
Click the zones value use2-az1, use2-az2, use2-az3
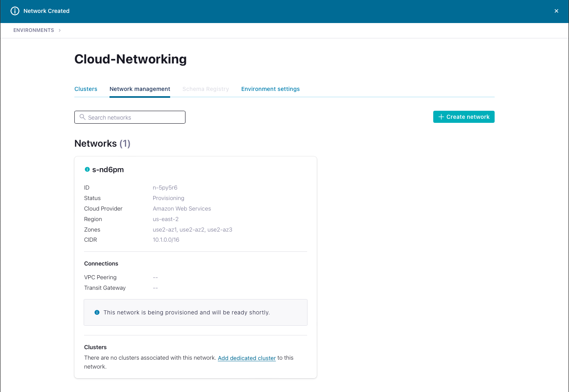point(192,230)
